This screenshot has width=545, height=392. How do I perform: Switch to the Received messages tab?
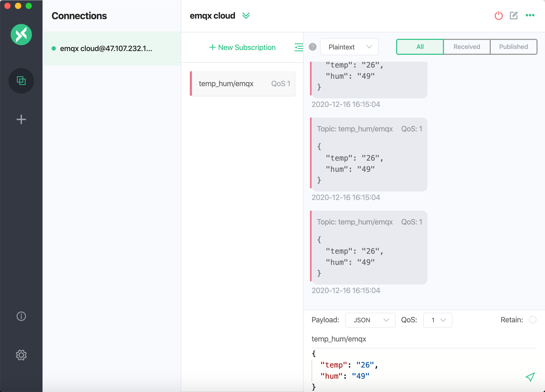pos(467,47)
